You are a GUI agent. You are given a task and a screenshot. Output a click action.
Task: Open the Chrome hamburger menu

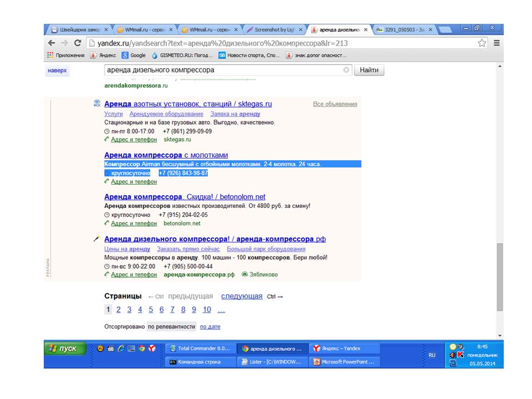pos(497,43)
